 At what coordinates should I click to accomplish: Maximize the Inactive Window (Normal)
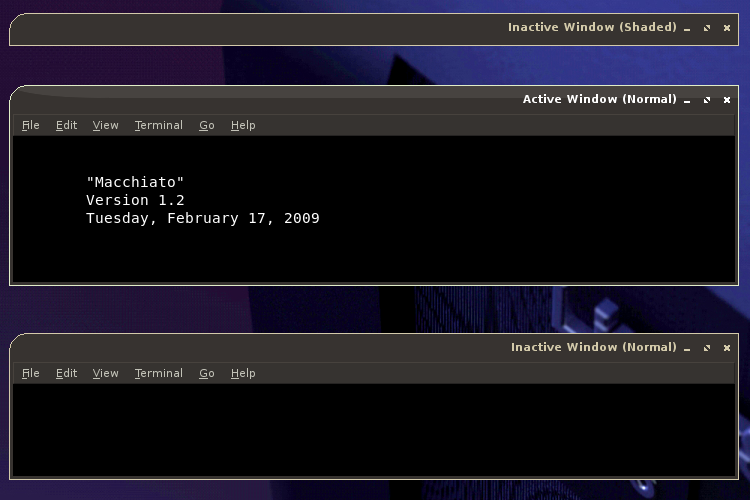point(707,348)
